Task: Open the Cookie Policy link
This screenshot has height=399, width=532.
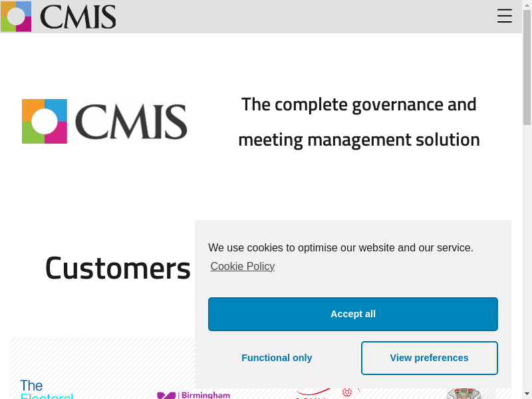Action: tap(242, 267)
